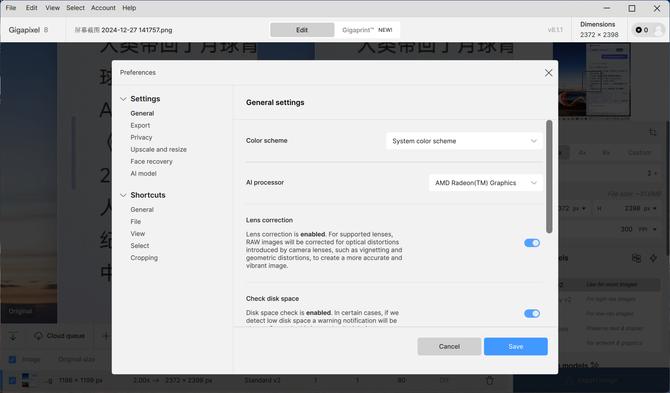The image size is (670, 393).
Task: Delete image row with trash icon
Action: [490, 380]
